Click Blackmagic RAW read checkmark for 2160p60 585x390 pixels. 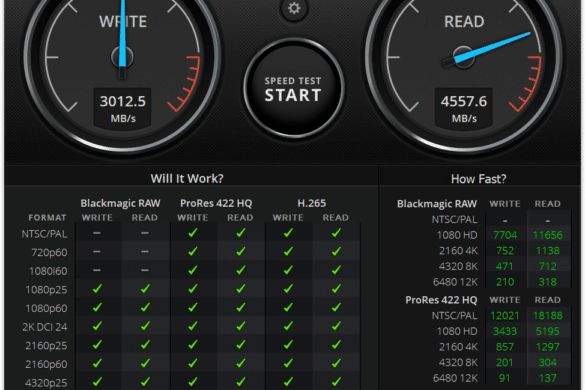(145, 363)
